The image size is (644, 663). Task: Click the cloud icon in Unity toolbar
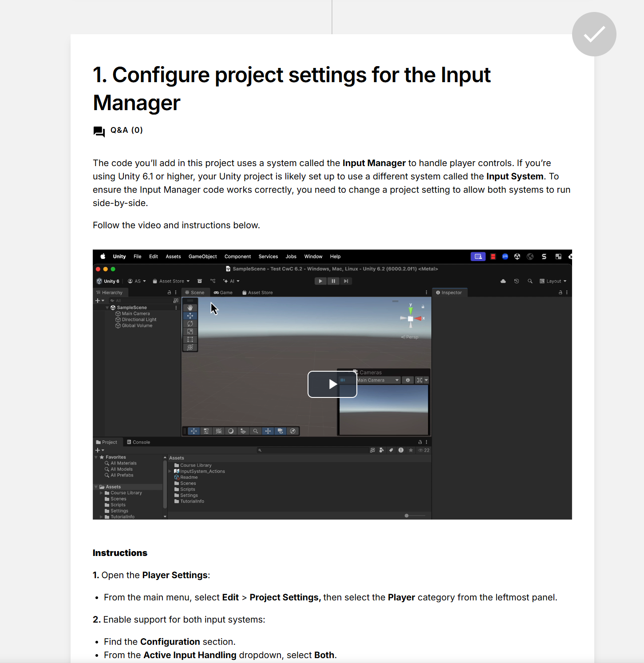click(503, 281)
